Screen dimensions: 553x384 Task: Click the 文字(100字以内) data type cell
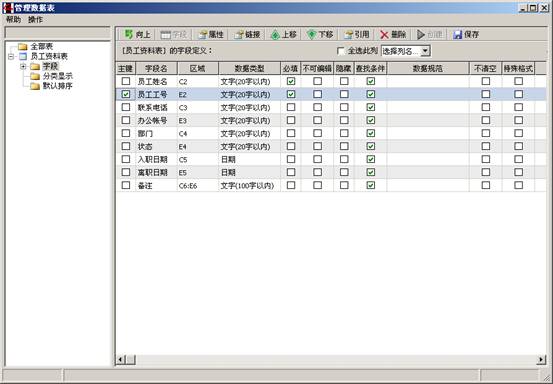click(249, 185)
